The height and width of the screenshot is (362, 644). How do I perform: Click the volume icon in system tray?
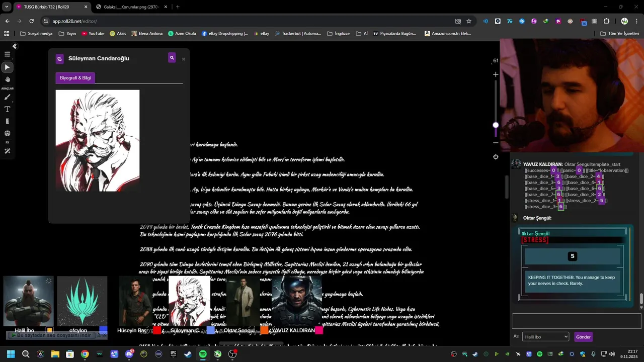612,354
